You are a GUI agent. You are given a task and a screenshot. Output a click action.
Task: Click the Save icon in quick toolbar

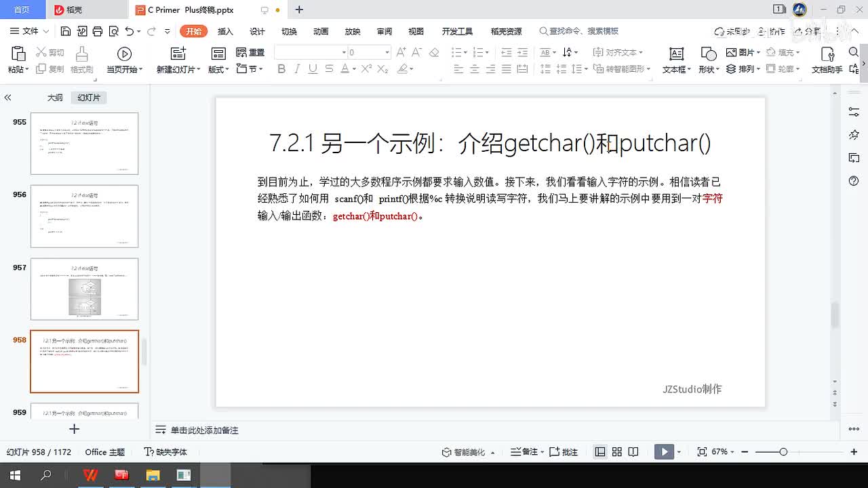tap(65, 31)
